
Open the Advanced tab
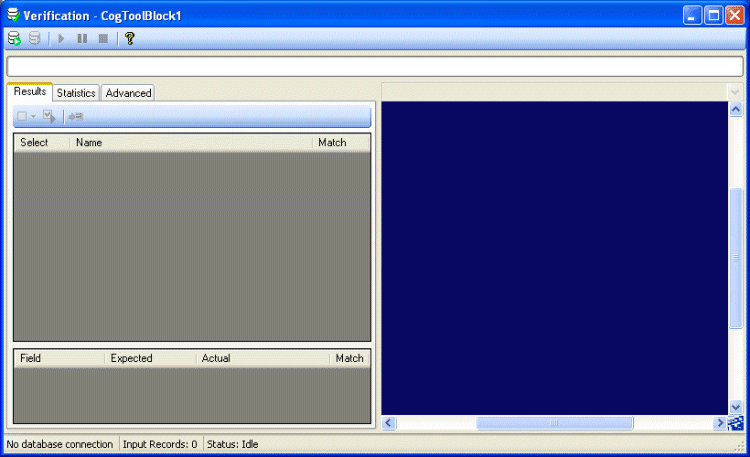[128, 93]
